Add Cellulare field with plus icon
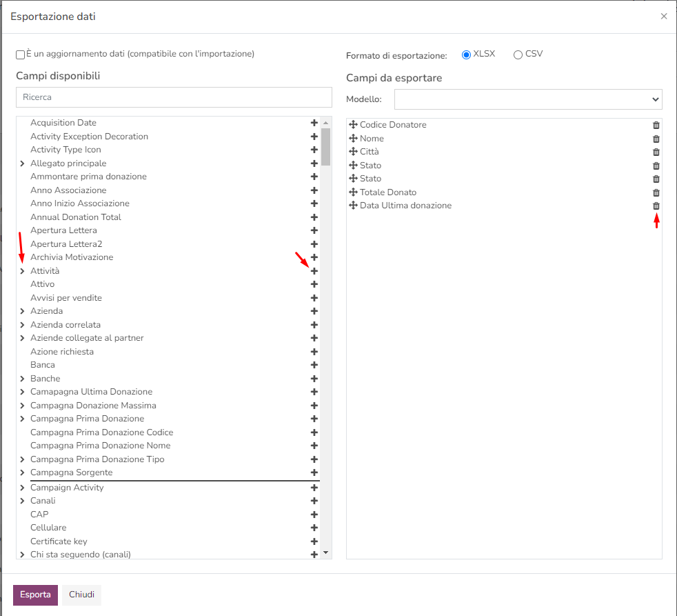The height and width of the screenshot is (616, 677). (x=314, y=528)
